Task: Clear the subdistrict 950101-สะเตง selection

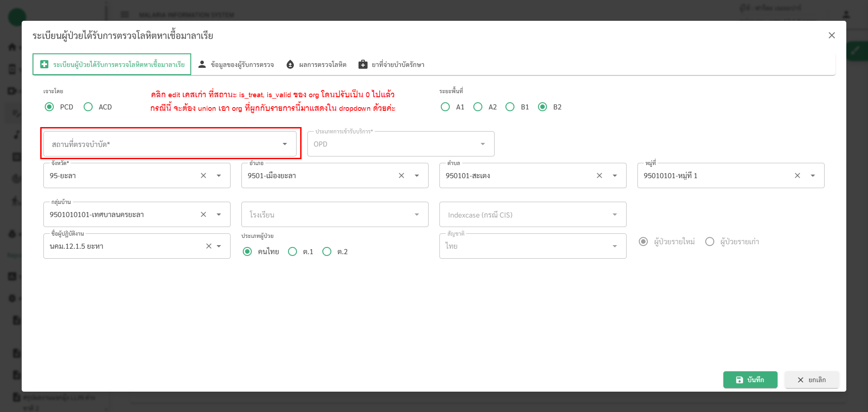Action: [599, 175]
